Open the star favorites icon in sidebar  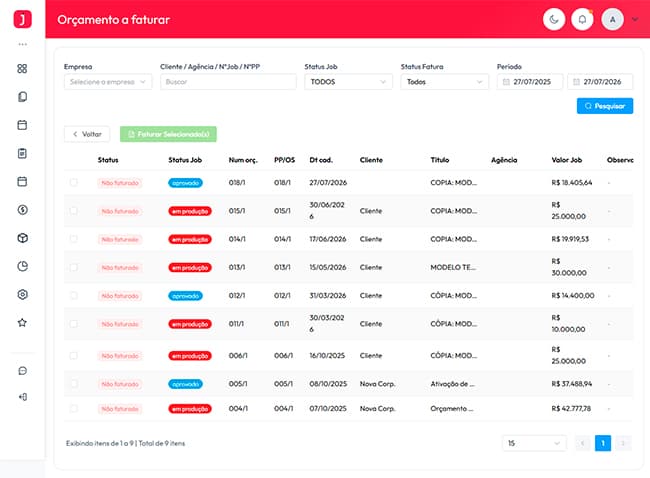pyautogui.click(x=22, y=323)
